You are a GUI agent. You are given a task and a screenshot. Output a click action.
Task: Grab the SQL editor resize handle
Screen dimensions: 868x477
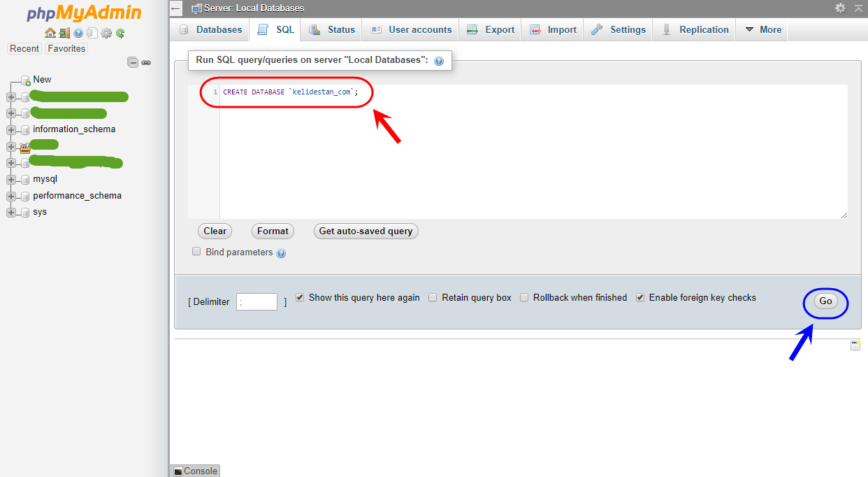tap(844, 216)
